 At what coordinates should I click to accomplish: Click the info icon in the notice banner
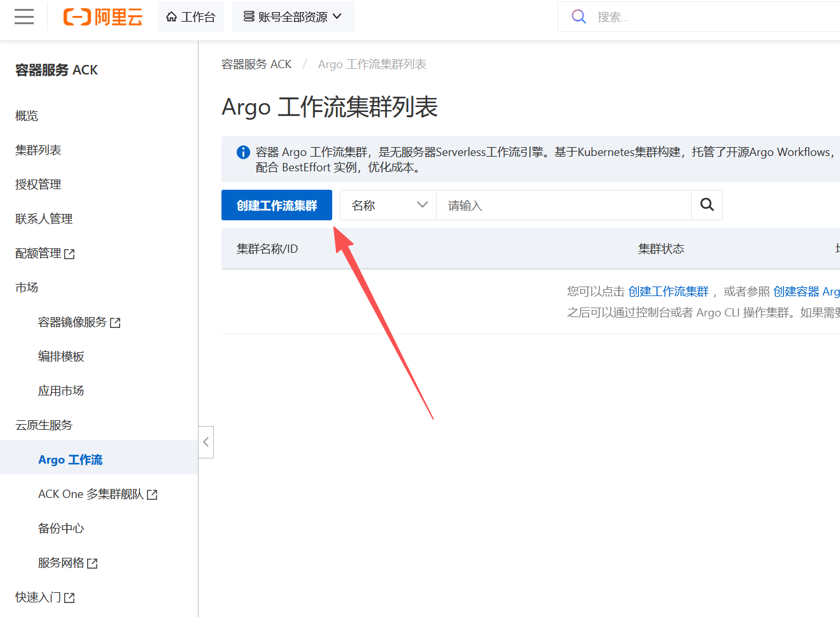pyautogui.click(x=243, y=152)
